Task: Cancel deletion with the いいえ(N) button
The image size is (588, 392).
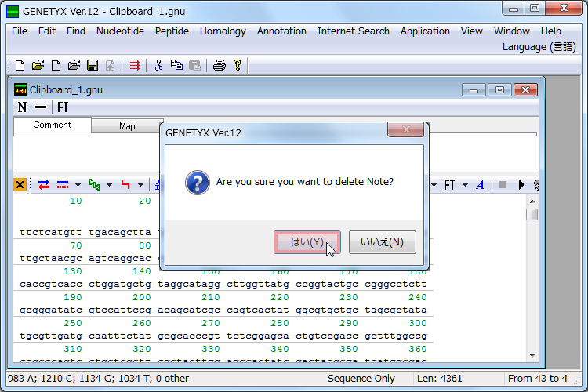Action: click(382, 242)
